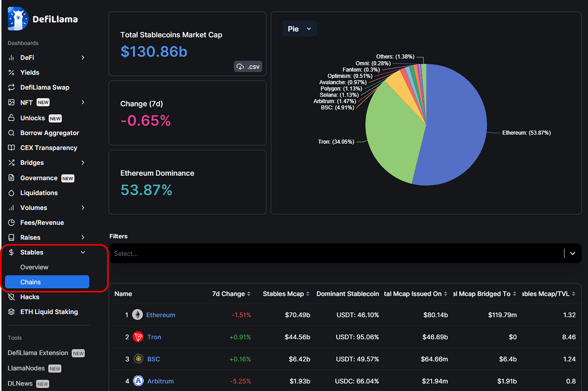Open the DefiLlama Extension tool
Screen dimensions: 588x391
38,353
